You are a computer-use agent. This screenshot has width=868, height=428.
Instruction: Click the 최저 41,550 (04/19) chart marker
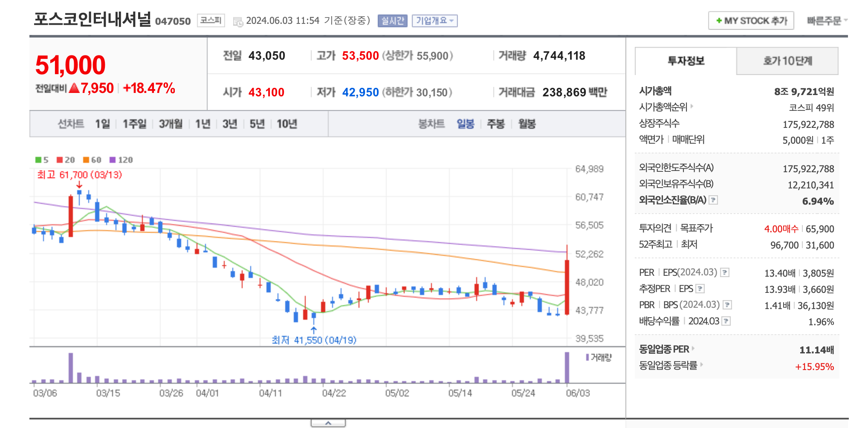314,340
